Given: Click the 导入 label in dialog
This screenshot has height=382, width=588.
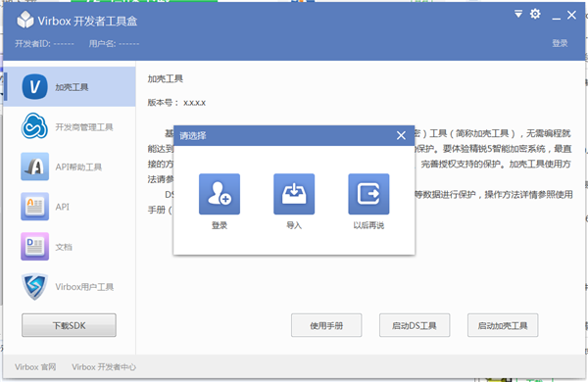Looking at the screenshot, I should click(294, 225).
